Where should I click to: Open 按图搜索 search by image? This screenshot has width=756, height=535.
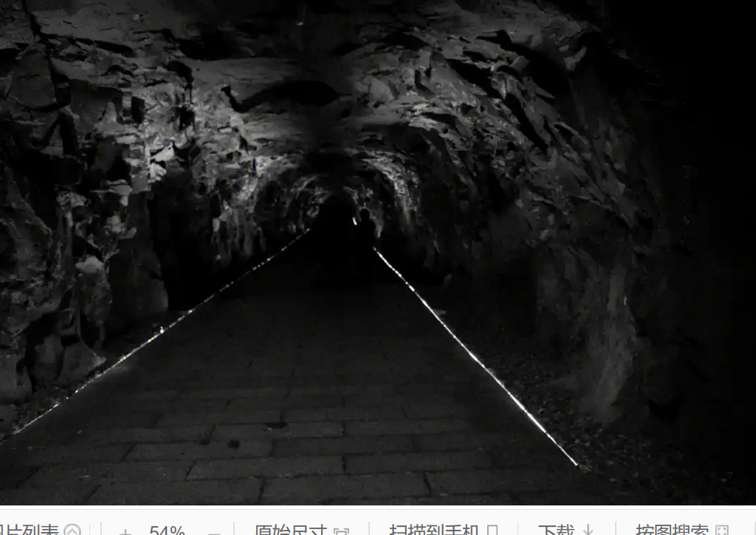click(x=672, y=531)
